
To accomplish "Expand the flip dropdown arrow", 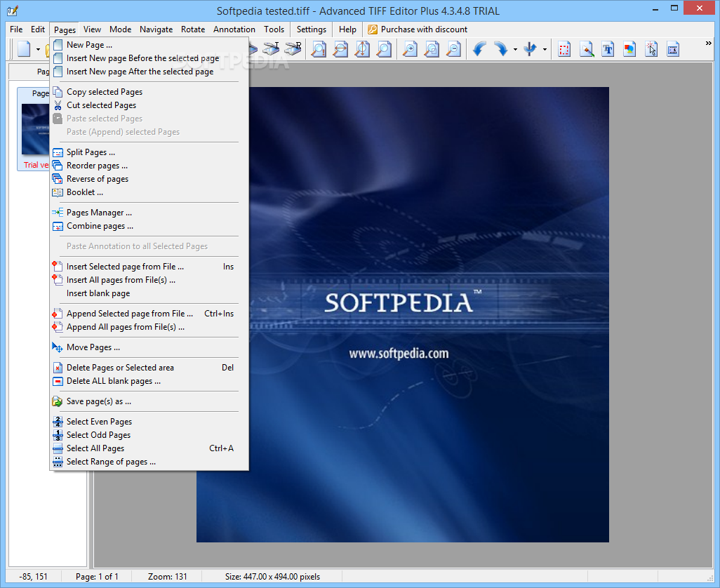I will [545, 49].
